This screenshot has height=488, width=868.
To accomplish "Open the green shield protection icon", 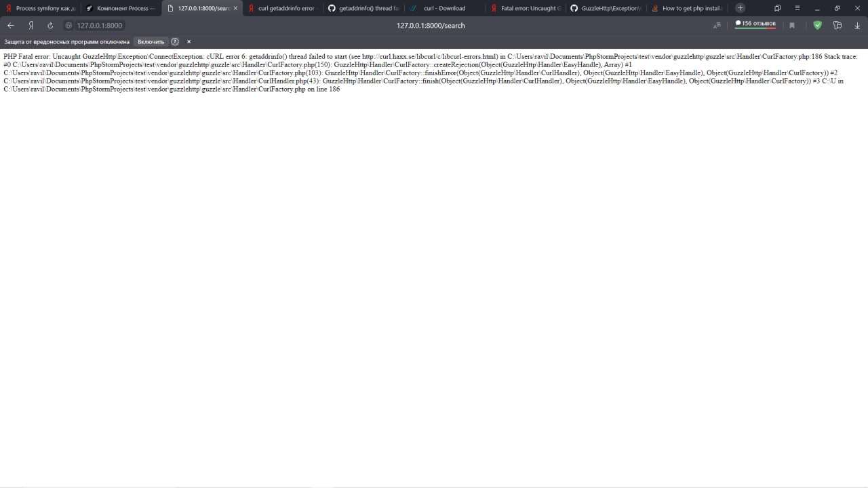I will click(x=817, y=25).
